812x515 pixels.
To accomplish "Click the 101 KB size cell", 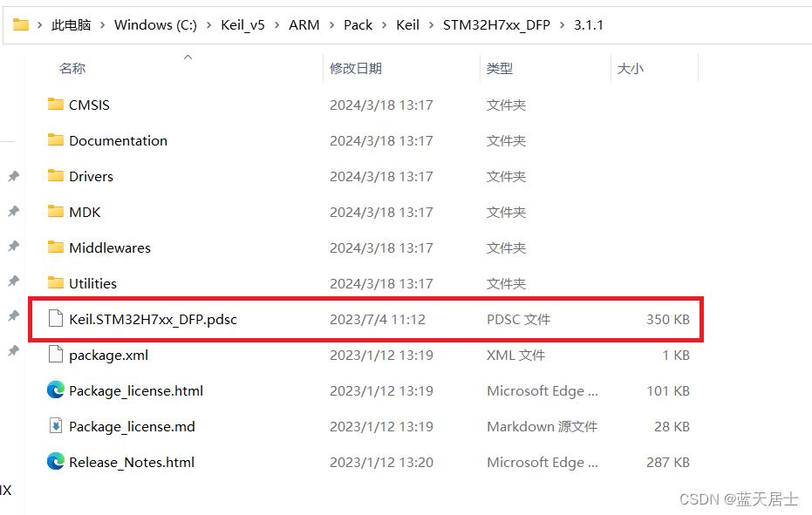I will tap(668, 390).
